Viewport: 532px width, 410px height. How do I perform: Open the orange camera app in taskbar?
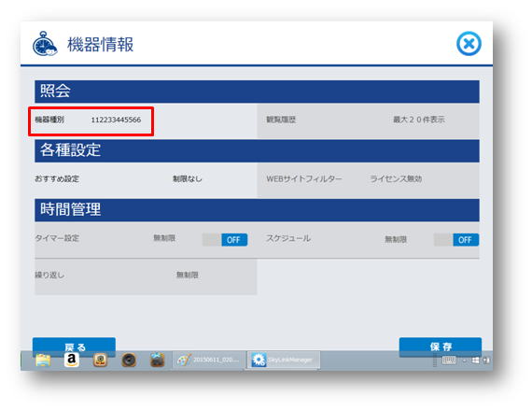[101, 361]
